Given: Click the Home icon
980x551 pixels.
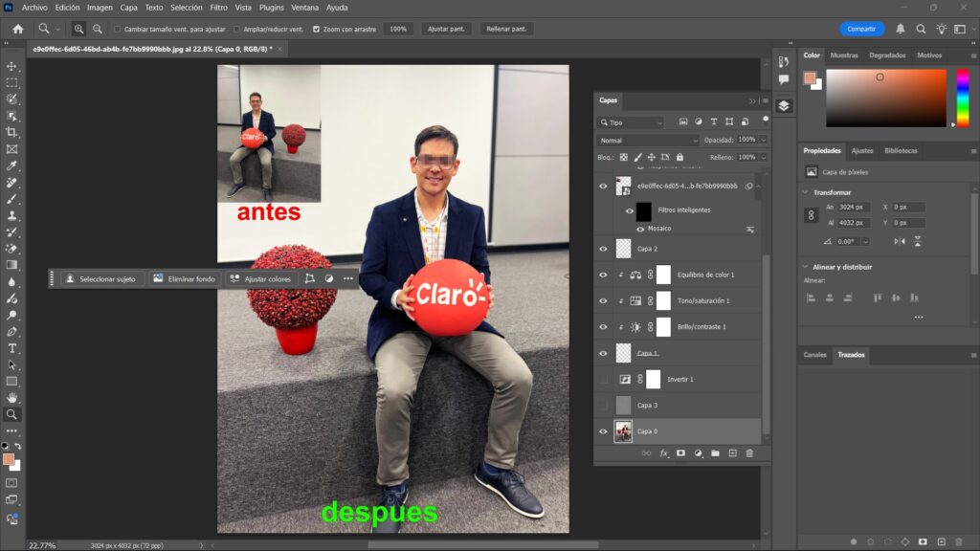Looking at the screenshot, I should [x=18, y=29].
